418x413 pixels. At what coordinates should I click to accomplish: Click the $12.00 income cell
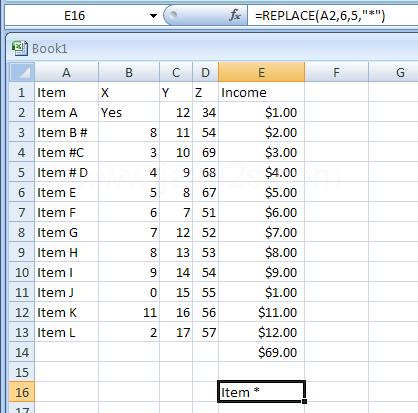262,332
